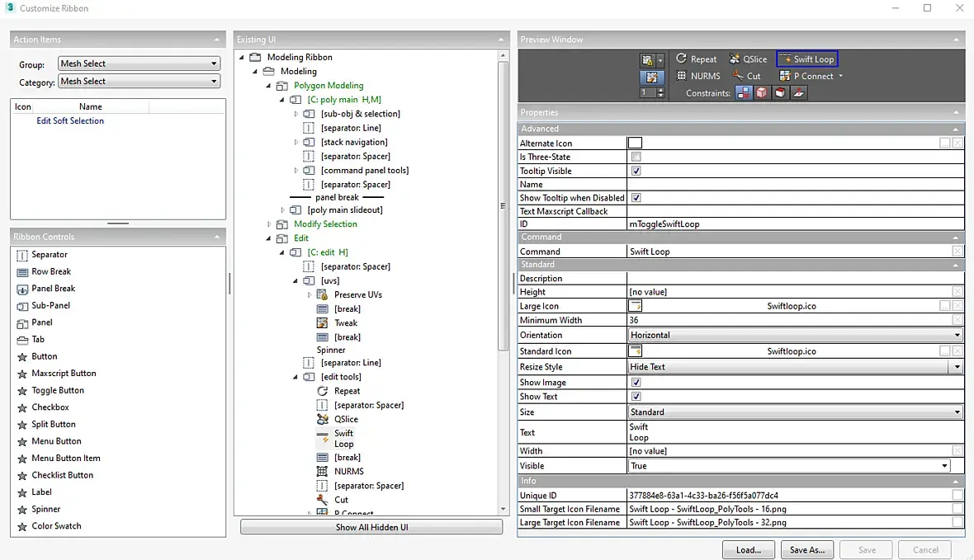Screen dimensions: 974x560
Task: Uncheck the Show Image checkbox
Action: coord(636,383)
